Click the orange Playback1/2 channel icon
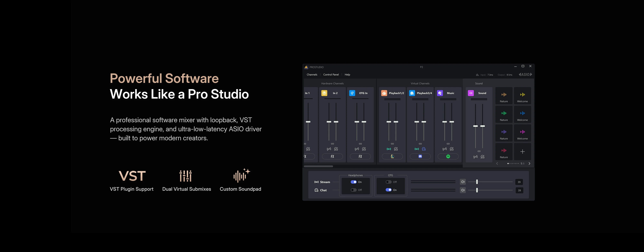The width and height of the screenshot is (644, 252). [384, 93]
